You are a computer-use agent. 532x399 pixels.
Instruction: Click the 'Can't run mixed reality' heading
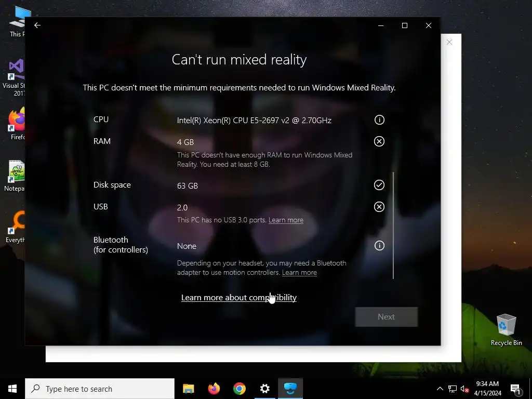click(239, 60)
